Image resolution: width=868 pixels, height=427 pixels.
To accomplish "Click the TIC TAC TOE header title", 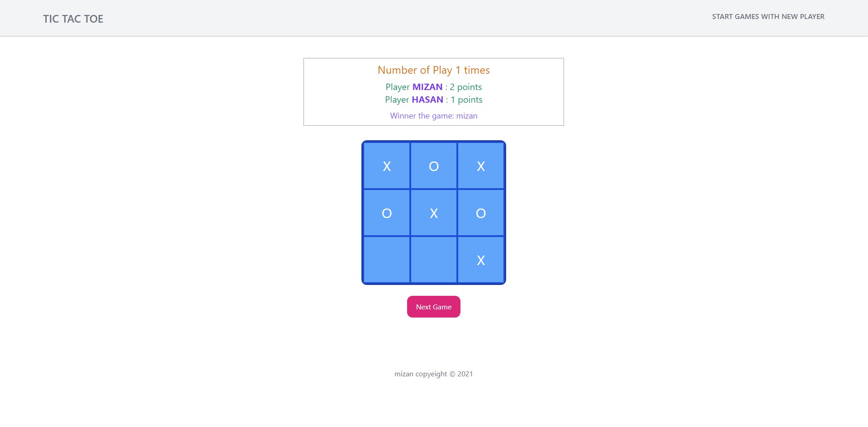I will coord(73,19).
